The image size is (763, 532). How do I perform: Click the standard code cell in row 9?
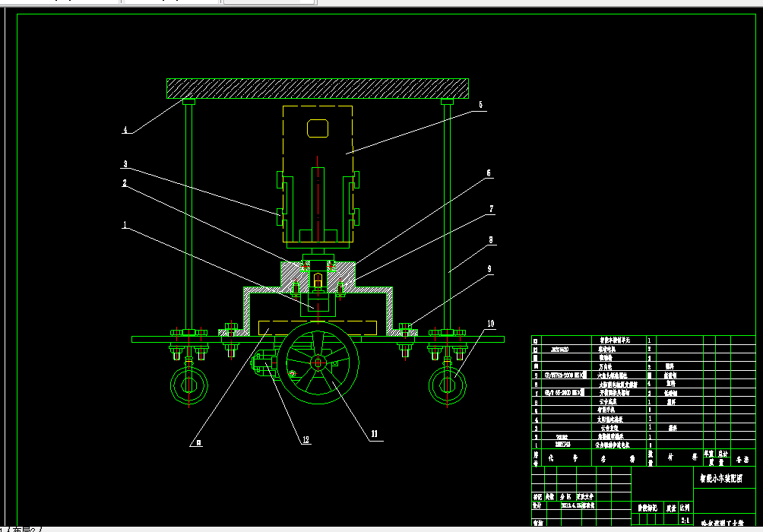565,375
